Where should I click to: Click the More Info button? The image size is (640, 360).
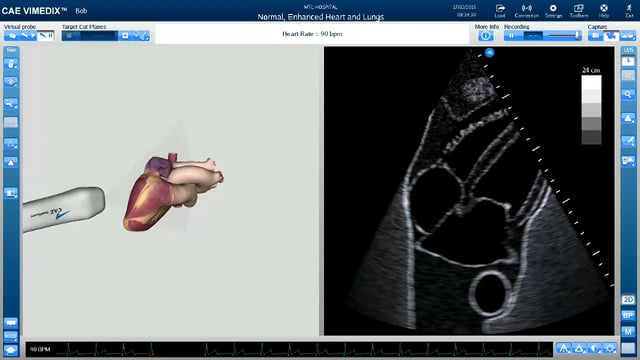[x=486, y=36]
